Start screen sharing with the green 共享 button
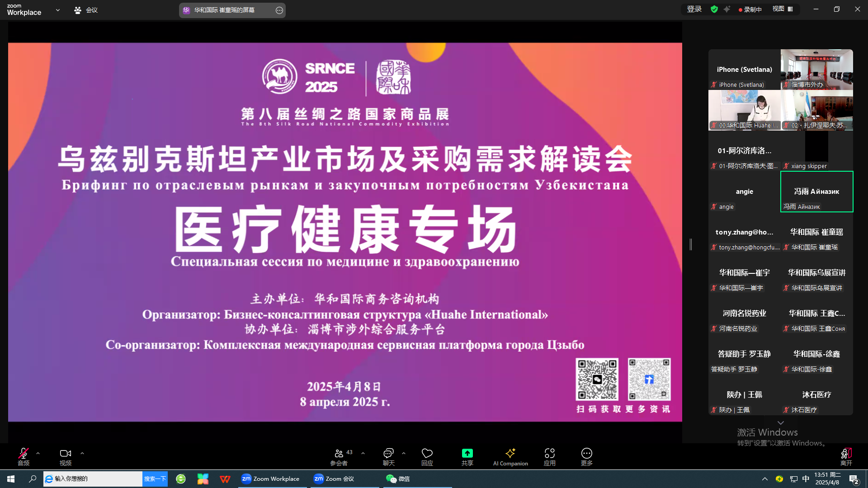This screenshot has height=488, width=868. 467,456
